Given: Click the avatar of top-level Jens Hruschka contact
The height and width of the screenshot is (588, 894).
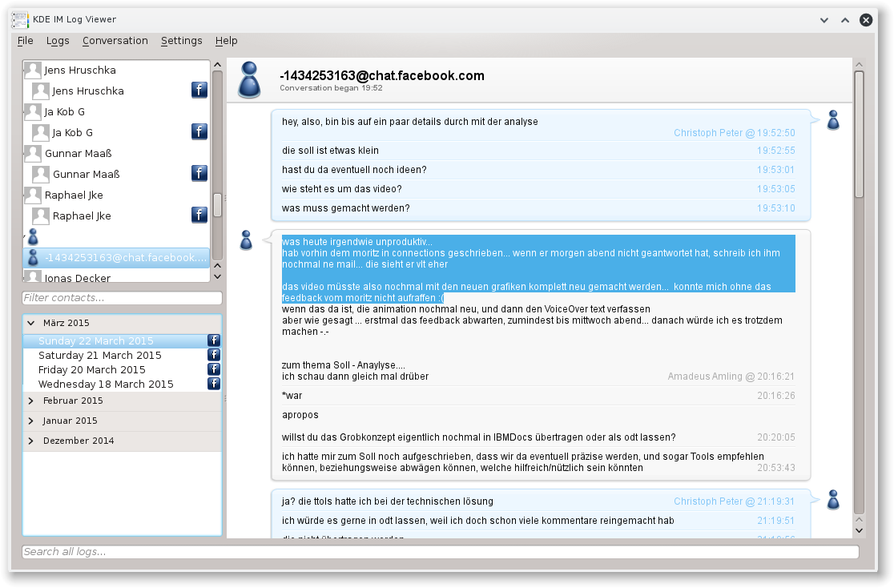Looking at the screenshot, I should pos(33,70).
